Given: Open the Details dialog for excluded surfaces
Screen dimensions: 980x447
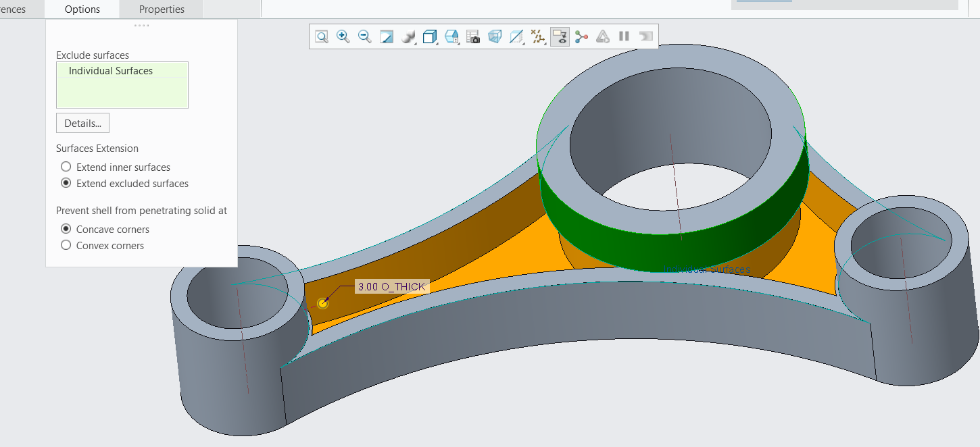Looking at the screenshot, I should (82, 123).
